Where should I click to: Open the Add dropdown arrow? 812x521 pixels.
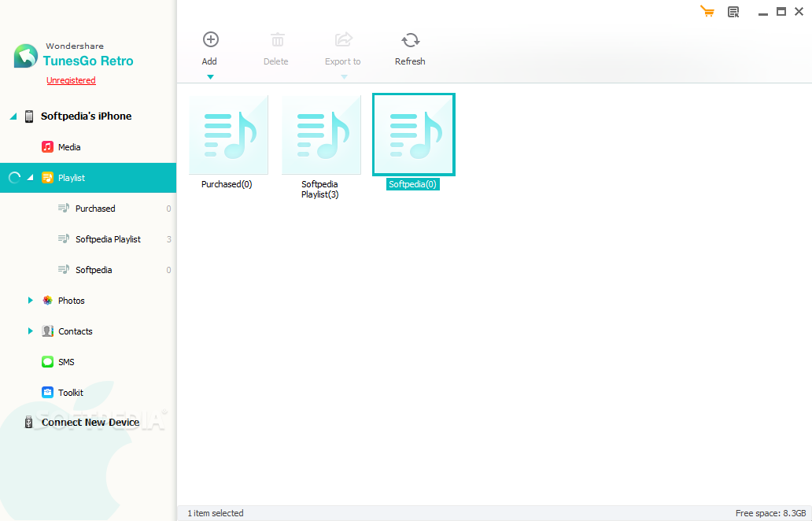[x=210, y=77]
